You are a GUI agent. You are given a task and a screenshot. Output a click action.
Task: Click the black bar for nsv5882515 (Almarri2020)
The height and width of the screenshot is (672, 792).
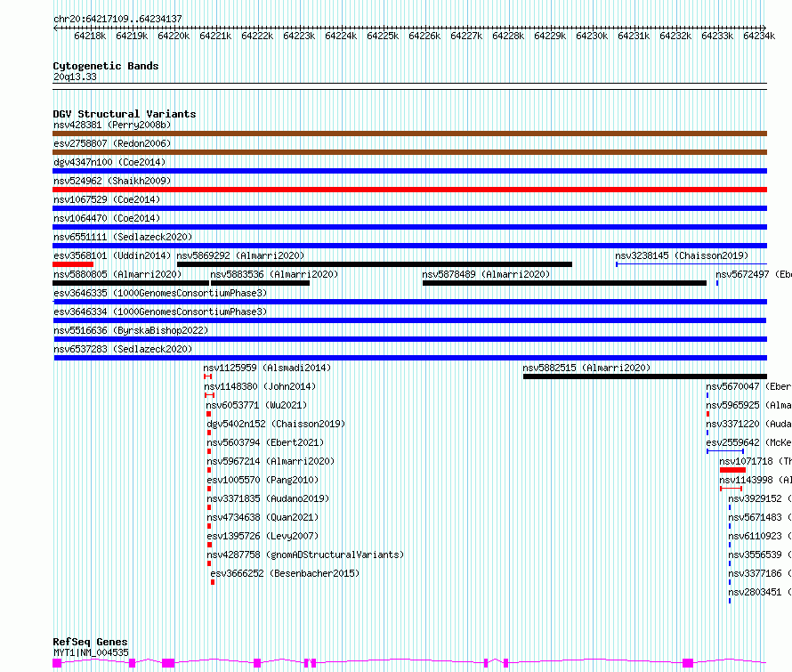(x=645, y=376)
